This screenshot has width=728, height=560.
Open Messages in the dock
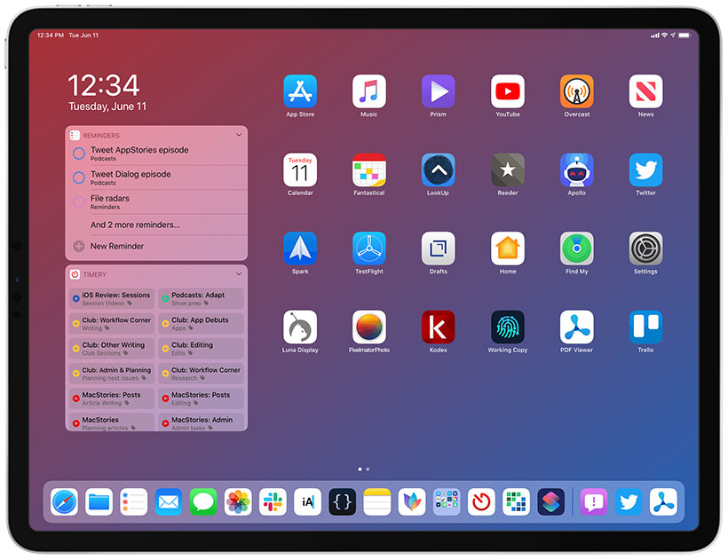[x=203, y=502]
